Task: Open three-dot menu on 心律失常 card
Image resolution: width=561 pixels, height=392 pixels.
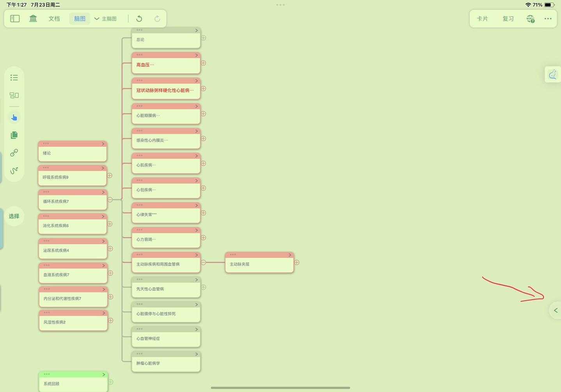Action: coord(140,205)
